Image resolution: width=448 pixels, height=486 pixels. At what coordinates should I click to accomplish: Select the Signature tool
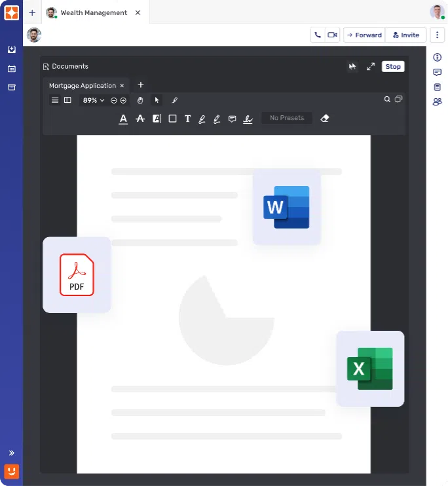248,119
